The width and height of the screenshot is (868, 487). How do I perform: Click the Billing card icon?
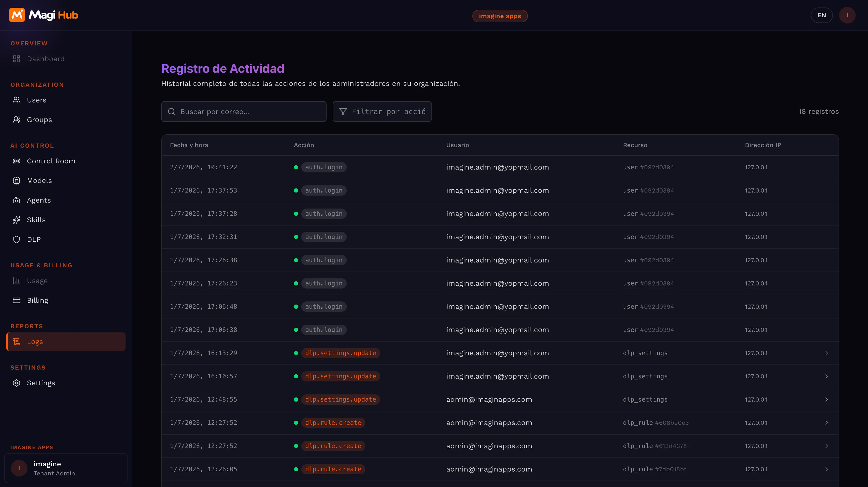coord(17,300)
